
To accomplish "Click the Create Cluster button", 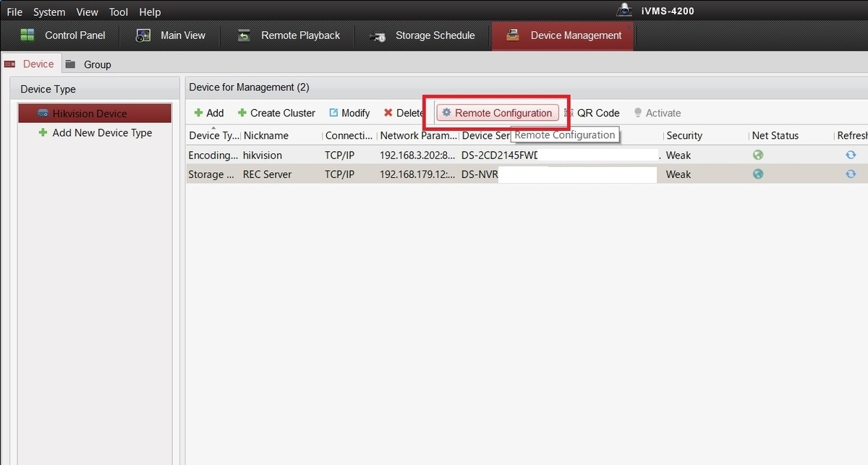I will click(276, 113).
